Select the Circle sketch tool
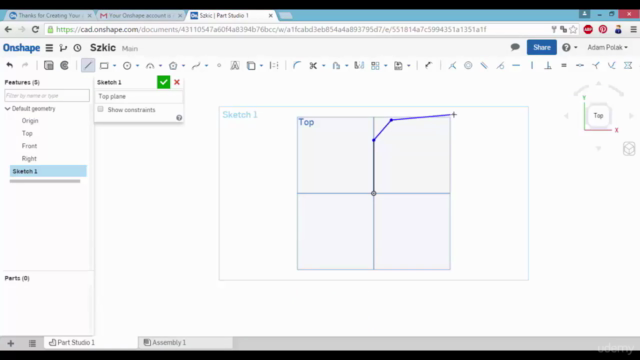Viewport: 640px width, 360px height. pos(127,65)
